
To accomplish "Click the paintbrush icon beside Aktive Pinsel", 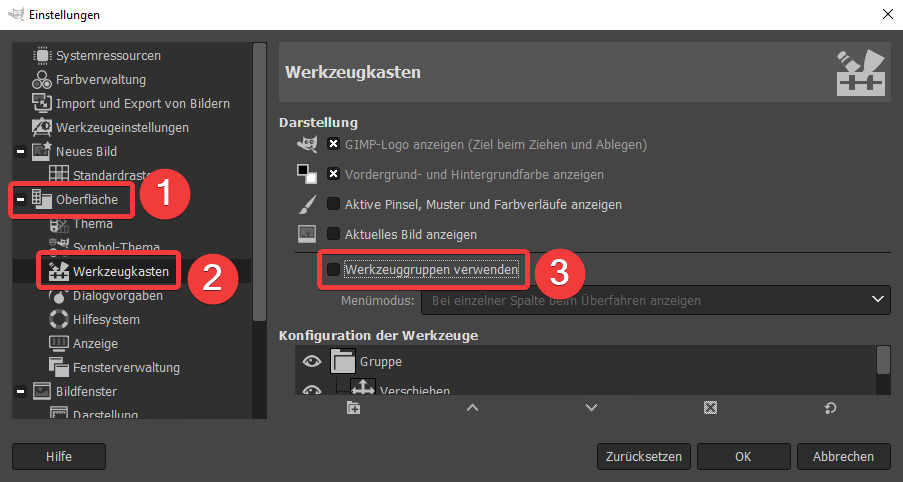I will tap(307, 204).
